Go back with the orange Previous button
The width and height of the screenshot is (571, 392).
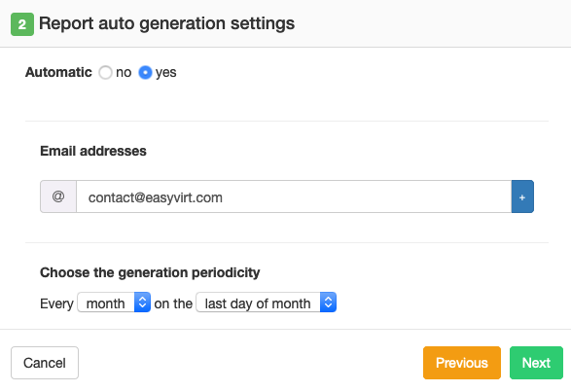462,363
